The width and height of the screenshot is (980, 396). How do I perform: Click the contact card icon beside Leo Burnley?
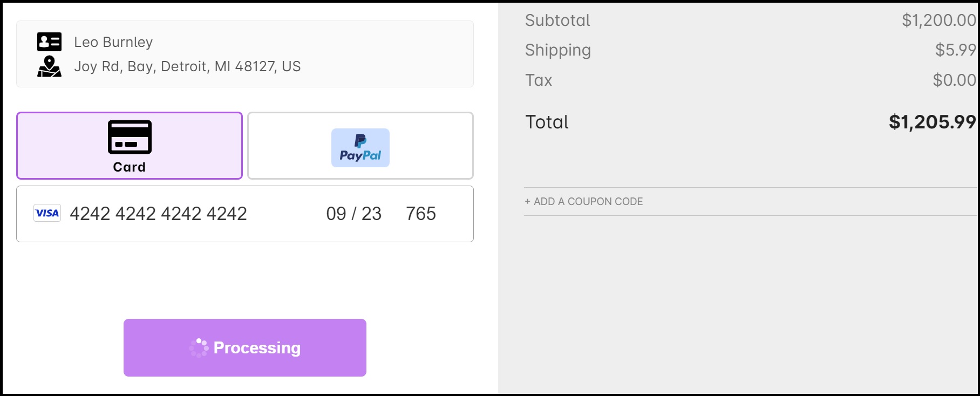pyautogui.click(x=49, y=42)
